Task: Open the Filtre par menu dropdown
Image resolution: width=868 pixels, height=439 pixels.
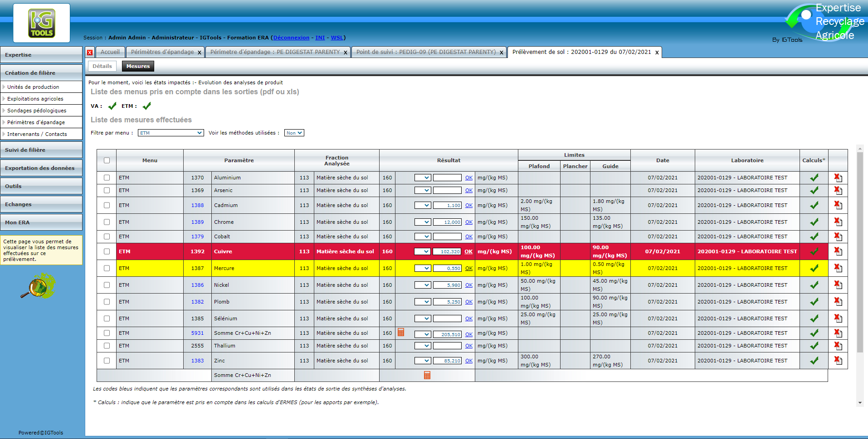Action: 171,133
